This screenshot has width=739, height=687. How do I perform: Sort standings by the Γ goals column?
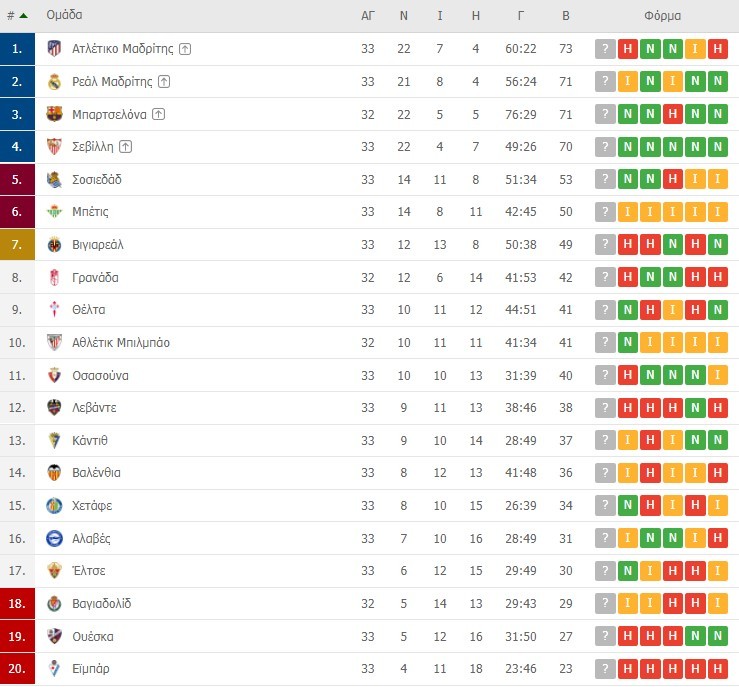pos(521,16)
